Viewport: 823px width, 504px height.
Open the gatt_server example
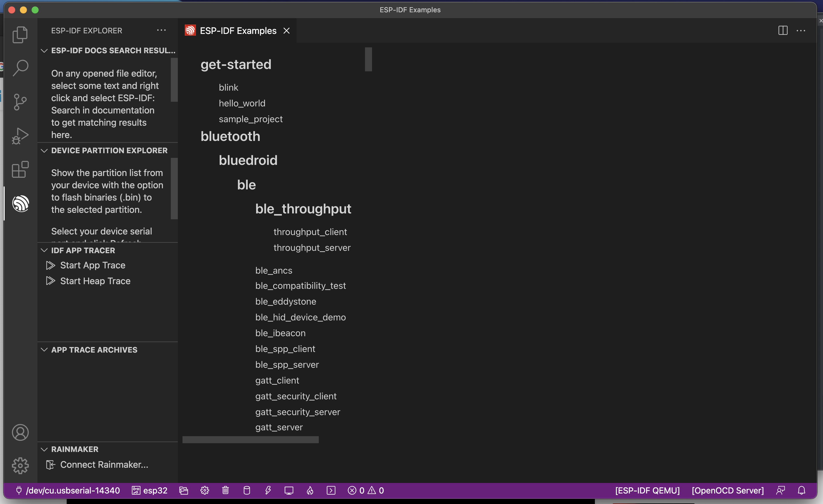click(279, 427)
